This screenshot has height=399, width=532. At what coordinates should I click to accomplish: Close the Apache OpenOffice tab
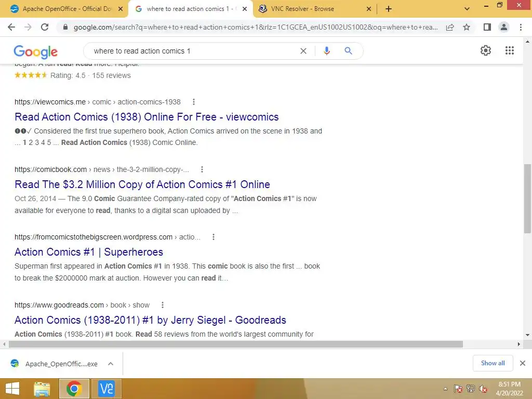[x=121, y=9]
